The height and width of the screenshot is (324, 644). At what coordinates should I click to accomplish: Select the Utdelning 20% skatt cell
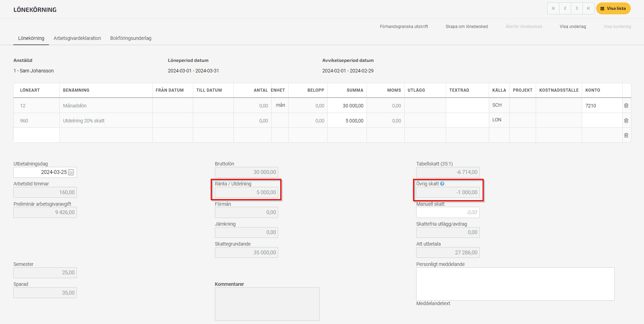click(106, 121)
